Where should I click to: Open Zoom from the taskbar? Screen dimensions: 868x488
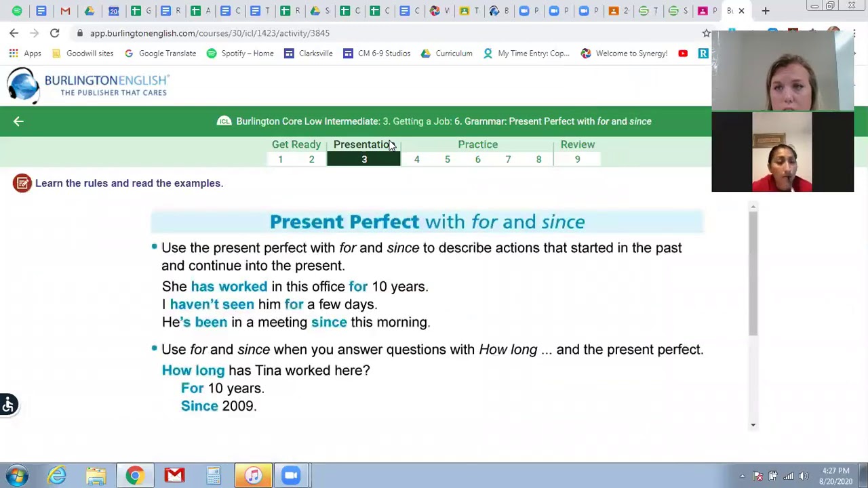[292, 476]
